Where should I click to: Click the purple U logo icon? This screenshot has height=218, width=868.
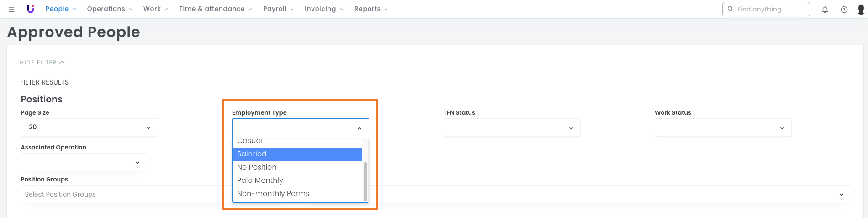pyautogui.click(x=31, y=9)
